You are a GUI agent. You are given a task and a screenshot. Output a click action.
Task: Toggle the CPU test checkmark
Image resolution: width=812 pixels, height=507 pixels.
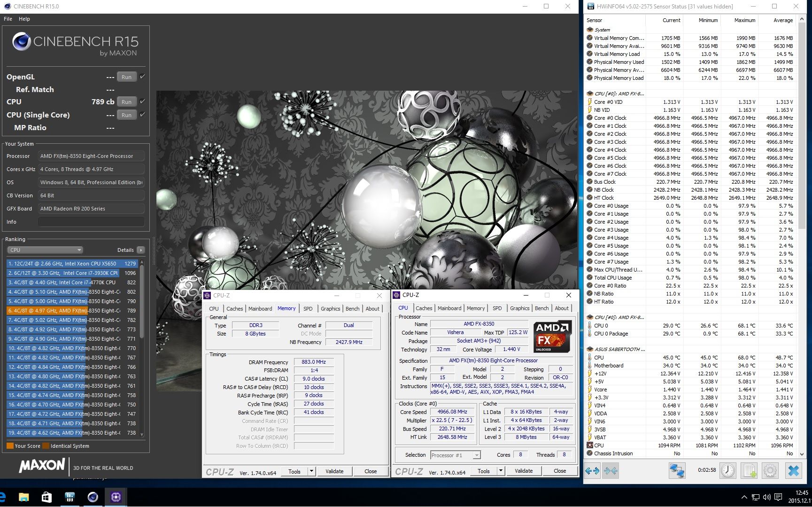click(x=143, y=101)
